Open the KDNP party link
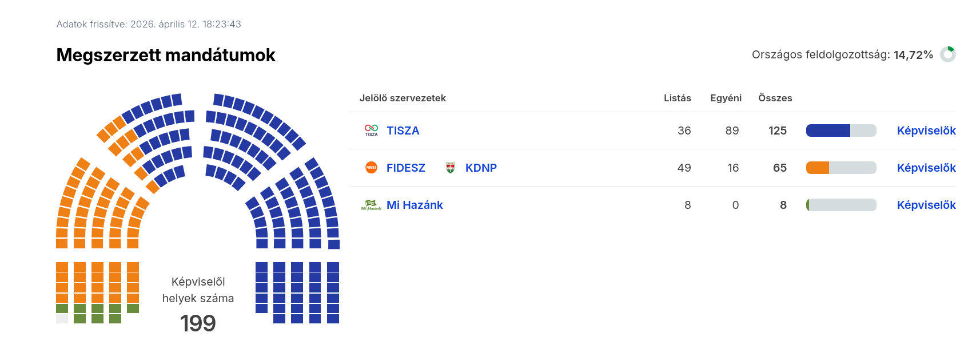Viewport: 980px width, 352px height. click(x=481, y=168)
